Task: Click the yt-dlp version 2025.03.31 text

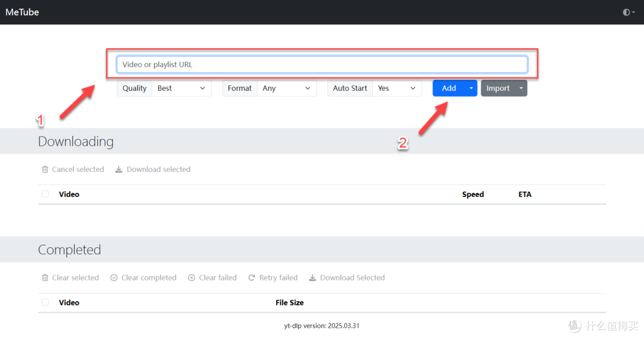Action: [x=321, y=326]
